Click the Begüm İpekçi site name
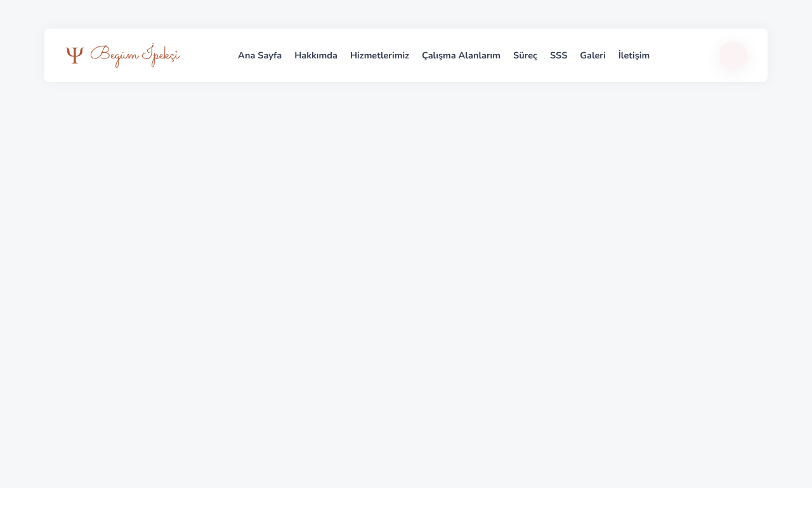The image size is (812, 508). pos(135,55)
